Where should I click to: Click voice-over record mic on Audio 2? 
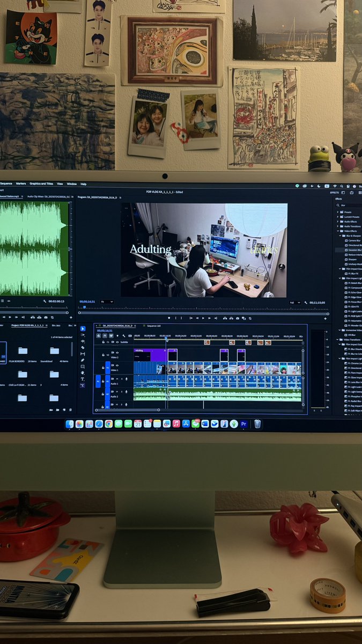coord(127,392)
